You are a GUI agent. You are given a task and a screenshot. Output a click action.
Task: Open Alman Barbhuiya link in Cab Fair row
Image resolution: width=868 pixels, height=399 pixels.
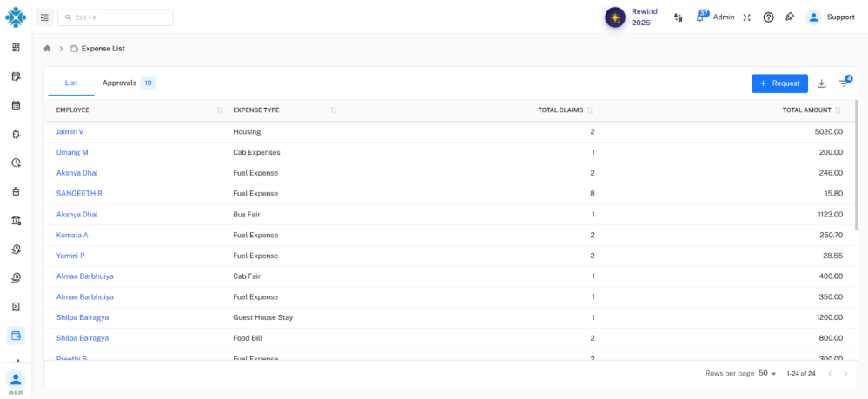[84, 276]
